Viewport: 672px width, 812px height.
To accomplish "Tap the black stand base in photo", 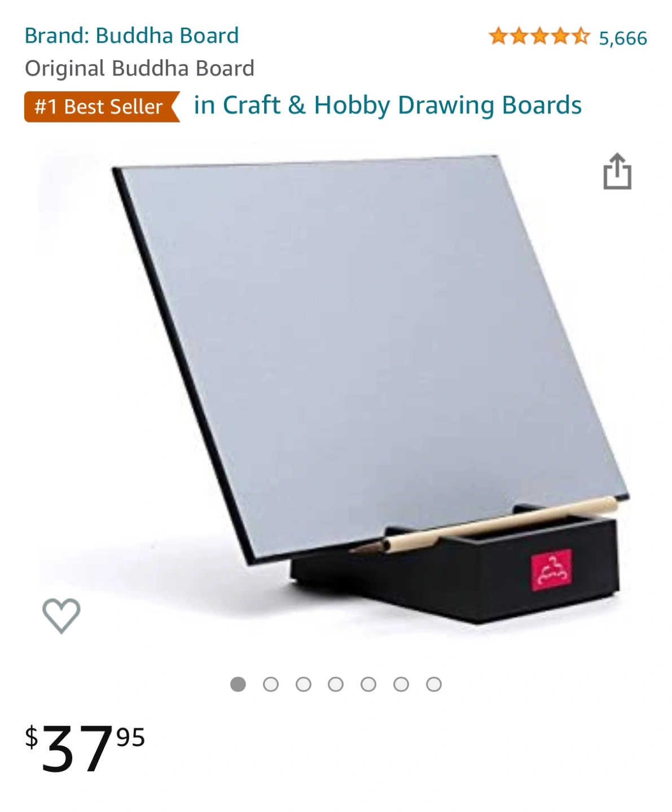I will [x=456, y=570].
